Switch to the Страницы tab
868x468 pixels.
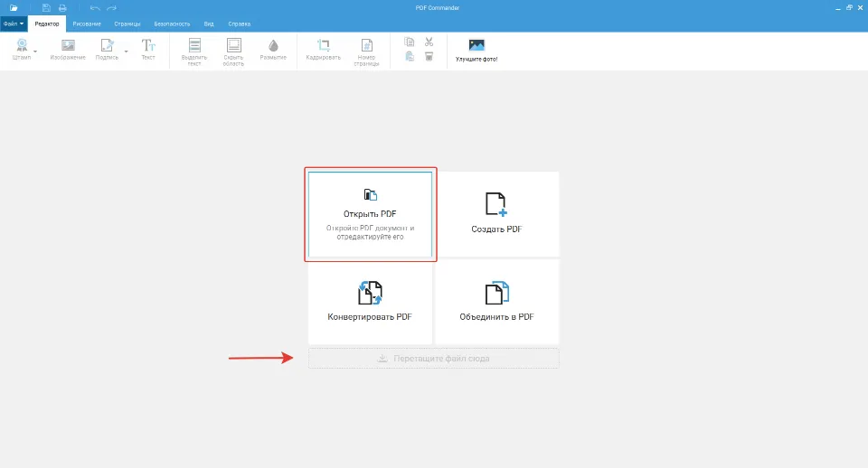(x=127, y=23)
